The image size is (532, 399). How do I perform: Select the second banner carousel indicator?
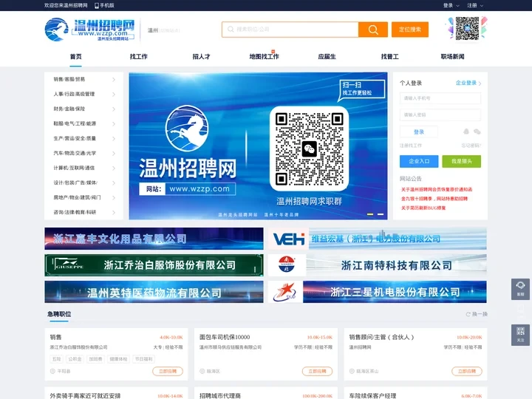pos(381,214)
